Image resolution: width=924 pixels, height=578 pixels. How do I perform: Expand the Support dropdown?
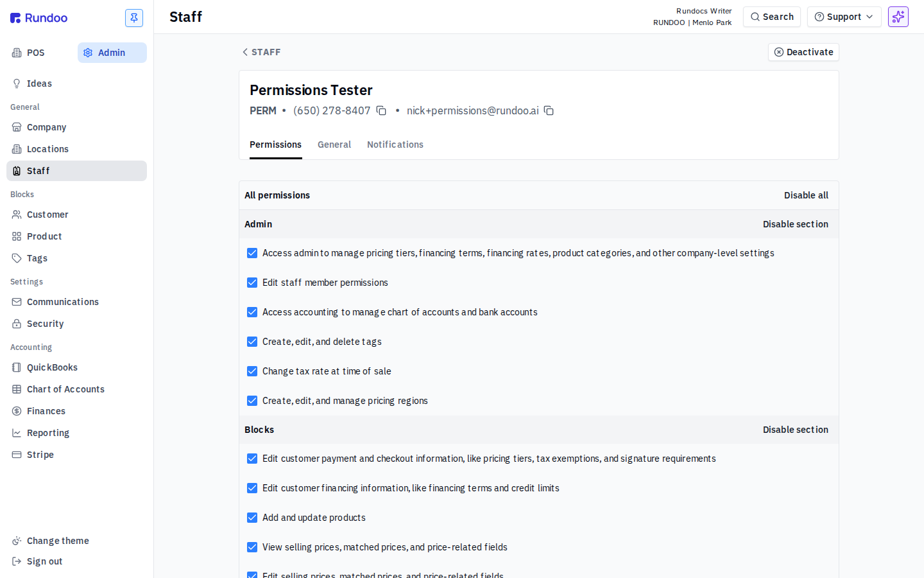(844, 17)
